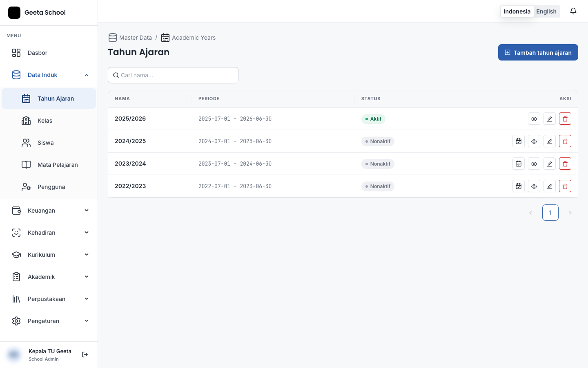Screen dimensions: 588x368
Task: Delete the 2024/2025 row trash icon
Action: [x=565, y=141]
